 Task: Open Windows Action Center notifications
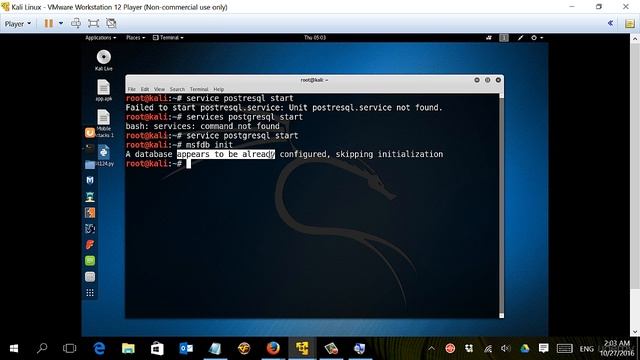[543, 348]
